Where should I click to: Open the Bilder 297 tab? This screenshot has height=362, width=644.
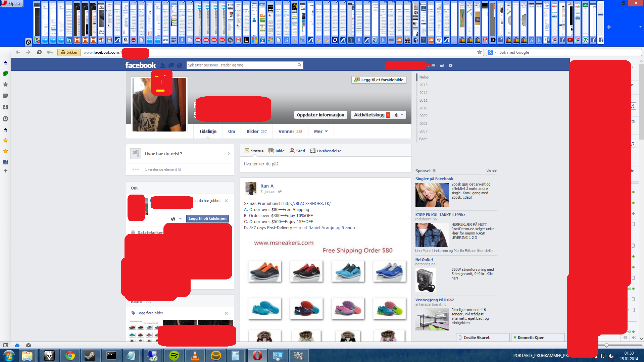click(257, 131)
